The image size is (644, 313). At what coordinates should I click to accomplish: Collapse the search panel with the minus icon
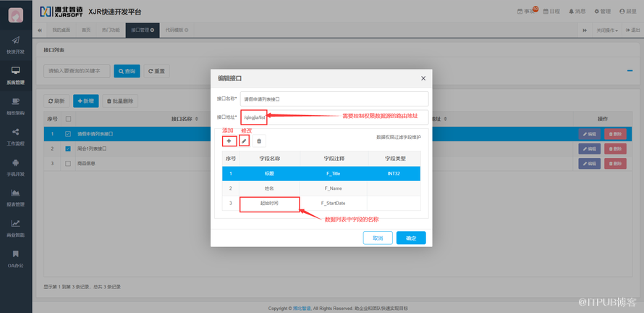pos(630,71)
